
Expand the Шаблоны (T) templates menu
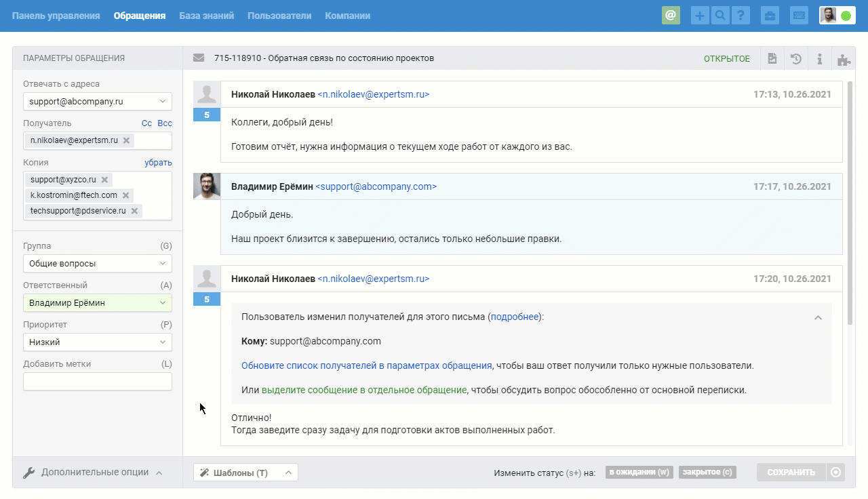tap(245, 473)
